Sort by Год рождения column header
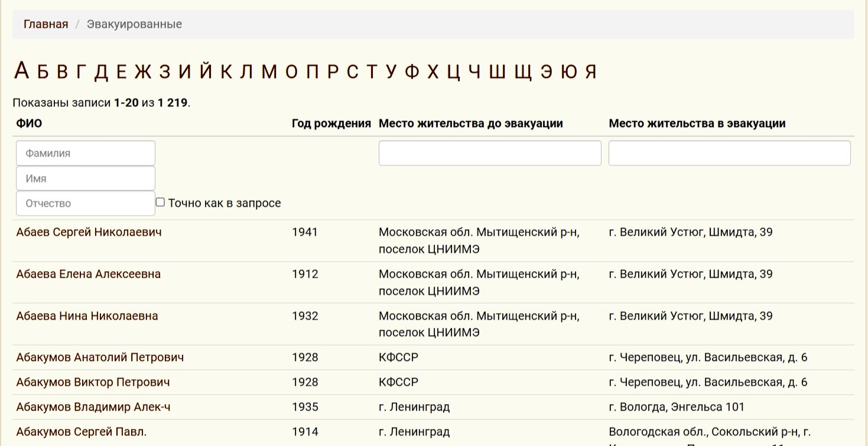 click(331, 123)
